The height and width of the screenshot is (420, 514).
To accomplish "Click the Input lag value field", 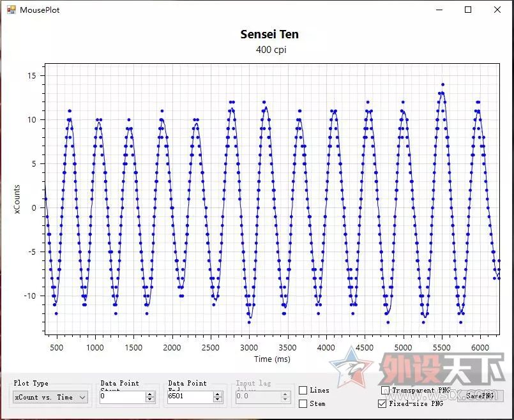I will click(258, 397).
